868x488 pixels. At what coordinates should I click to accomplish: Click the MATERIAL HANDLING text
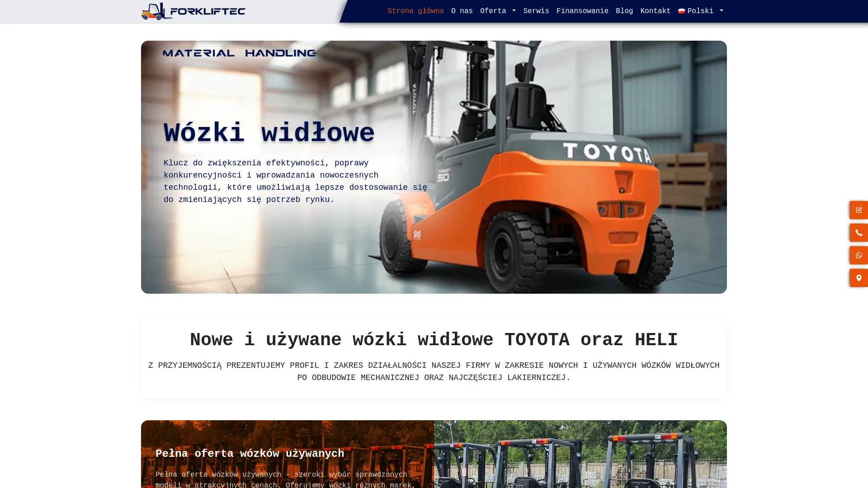click(240, 53)
